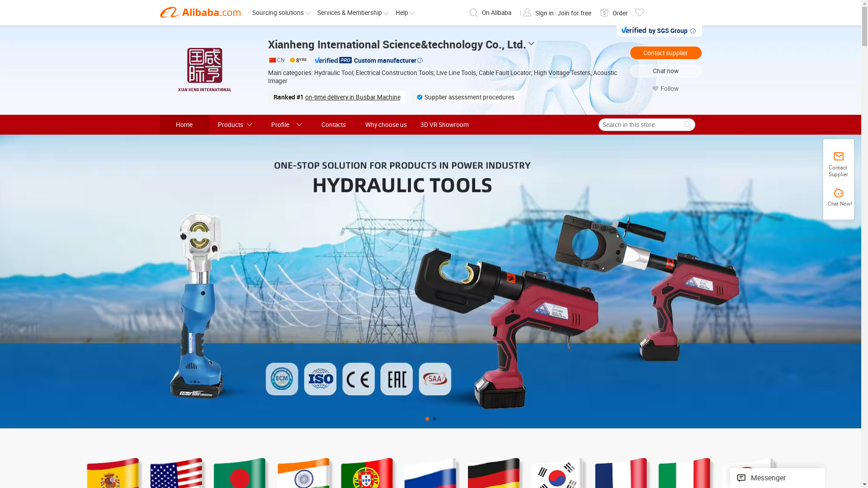Expand company name details chevron
The width and height of the screenshot is (868, 488).
click(x=531, y=44)
